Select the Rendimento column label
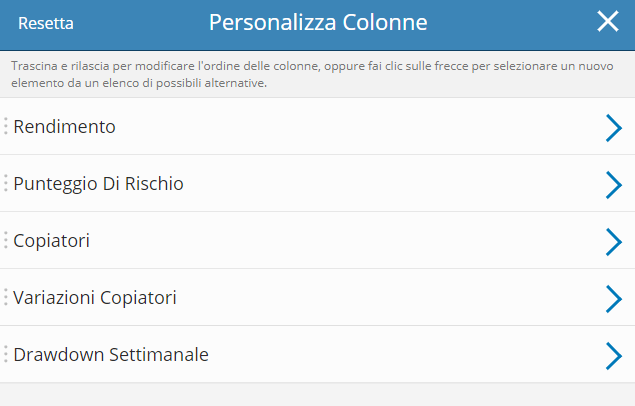The image size is (635, 406). [x=65, y=127]
